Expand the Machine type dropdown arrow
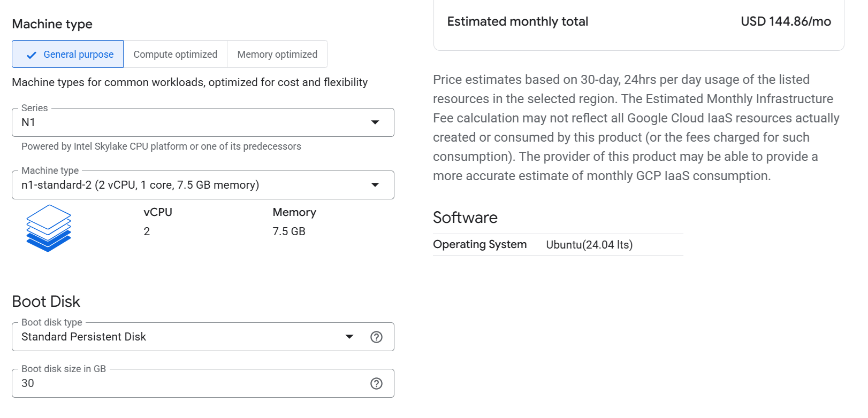The height and width of the screenshot is (418, 868). (375, 185)
